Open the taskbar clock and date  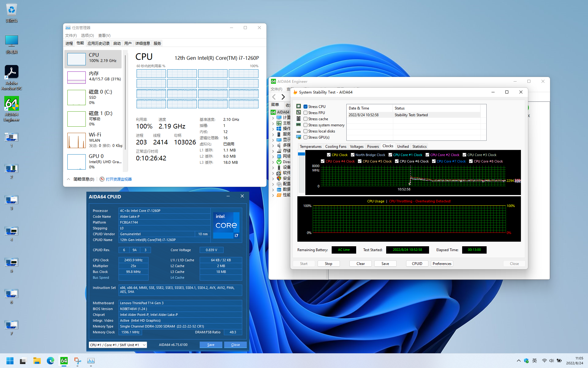(x=575, y=361)
